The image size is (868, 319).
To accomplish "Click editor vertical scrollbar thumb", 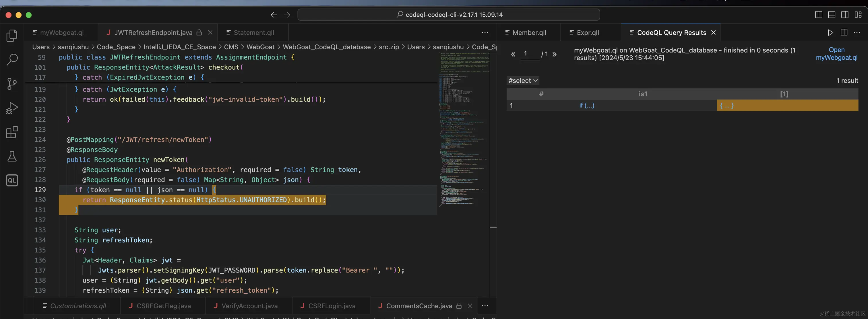I will (x=493, y=228).
